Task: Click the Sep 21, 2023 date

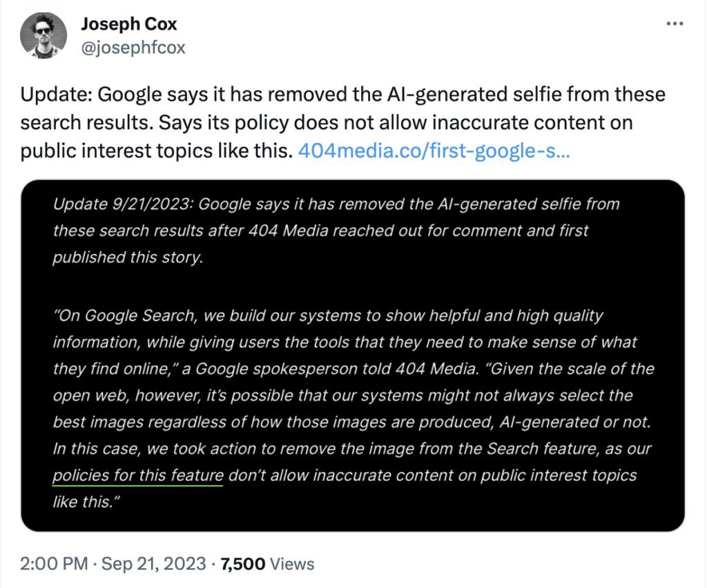Action: [154, 564]
